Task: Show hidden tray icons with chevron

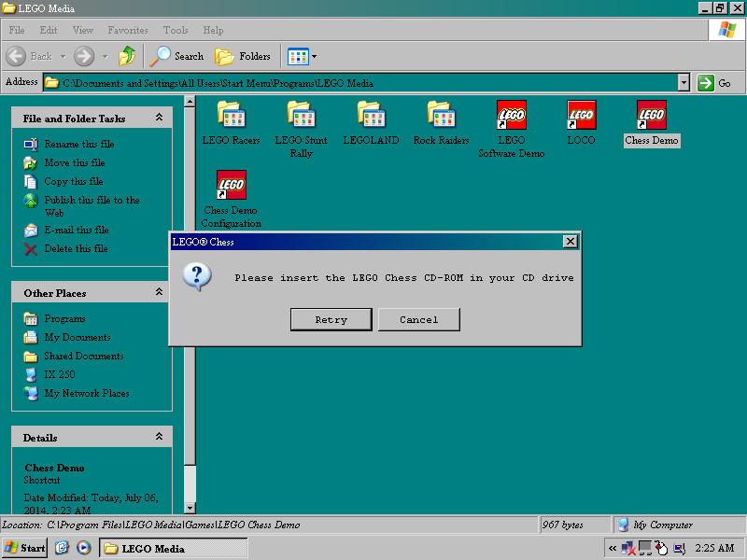Action: (613, 548)
